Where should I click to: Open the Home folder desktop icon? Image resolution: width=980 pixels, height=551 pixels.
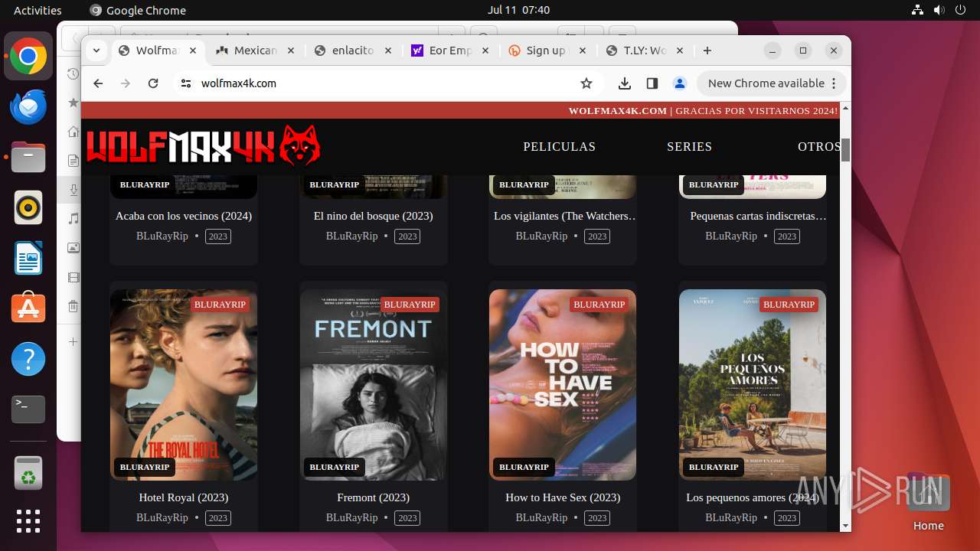pyautogui.click(x=928, y=503)
